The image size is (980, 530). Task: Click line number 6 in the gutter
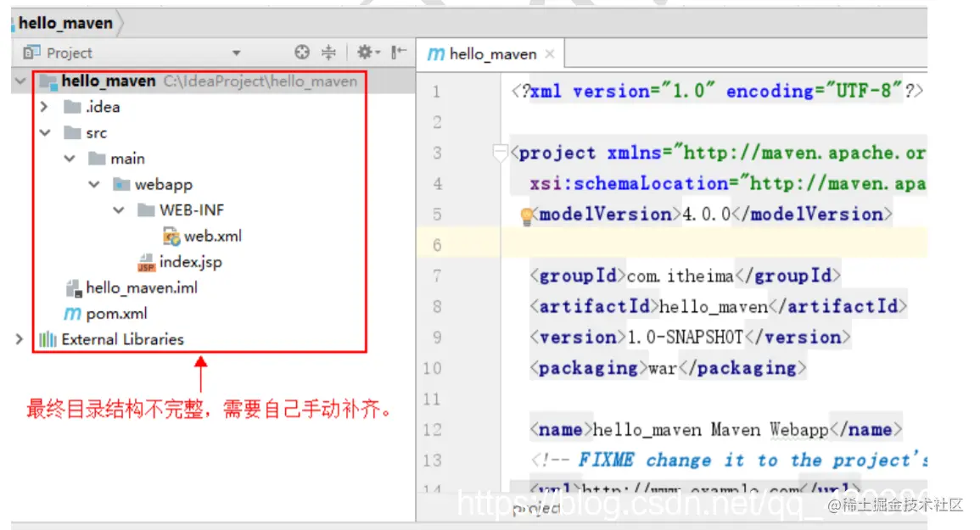[x=437, y=245]
